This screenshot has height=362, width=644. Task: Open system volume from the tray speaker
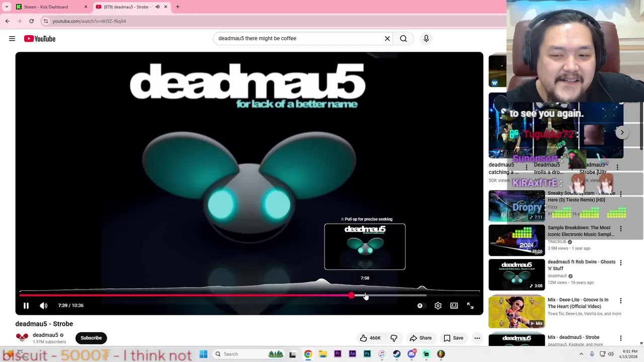tap(611, 354)
